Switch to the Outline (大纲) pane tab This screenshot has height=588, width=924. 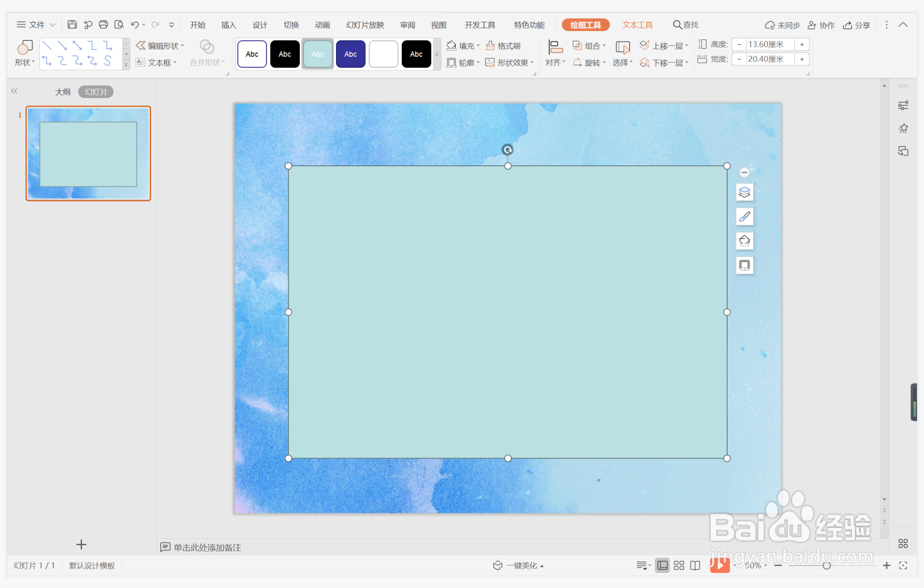(63, 92)
